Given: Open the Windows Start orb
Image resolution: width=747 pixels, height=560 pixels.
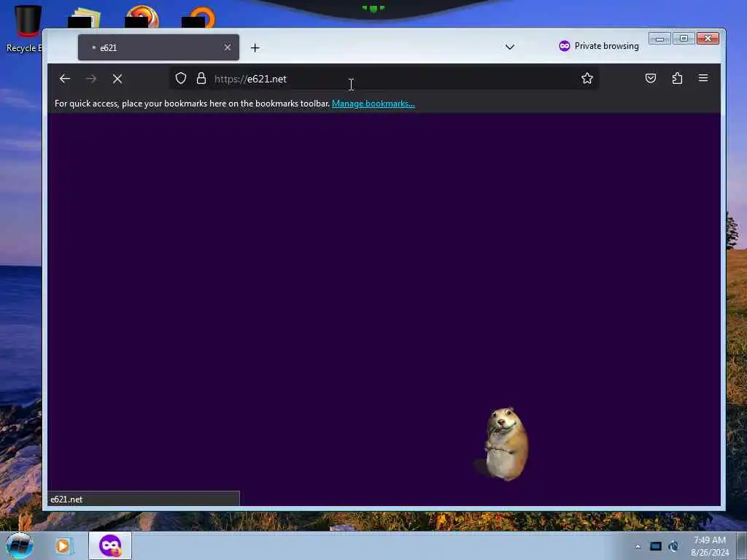Looking at the screenshot, I should (20, 545).
